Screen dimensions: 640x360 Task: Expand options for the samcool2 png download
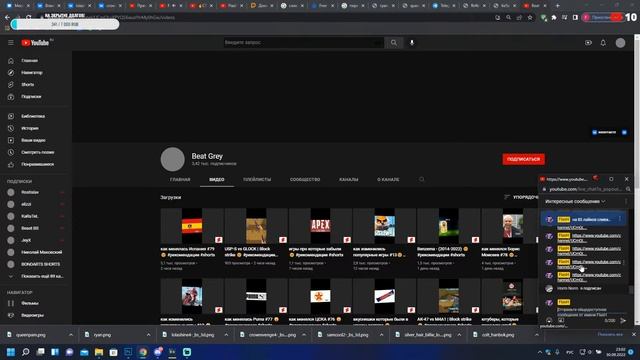coord(382,335)
